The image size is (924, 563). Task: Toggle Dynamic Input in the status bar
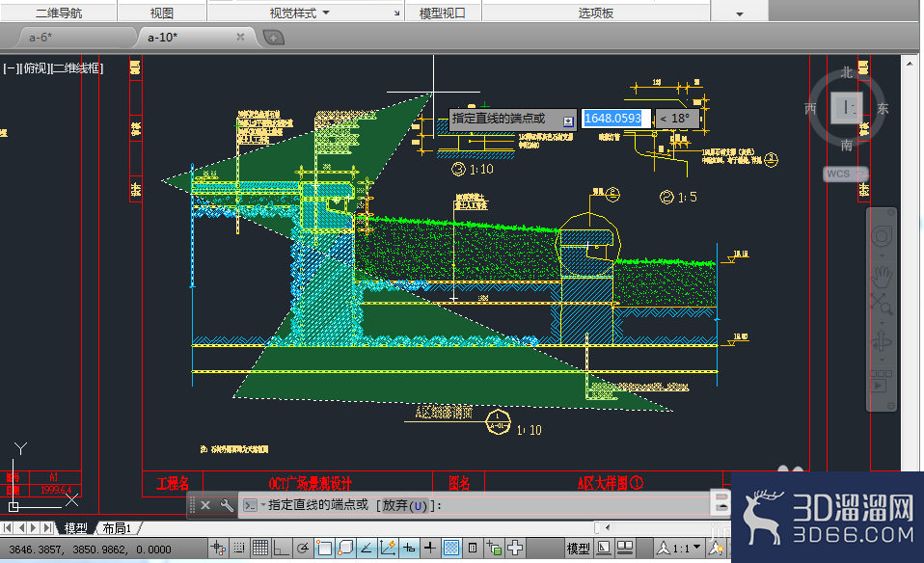pos(408,549)
